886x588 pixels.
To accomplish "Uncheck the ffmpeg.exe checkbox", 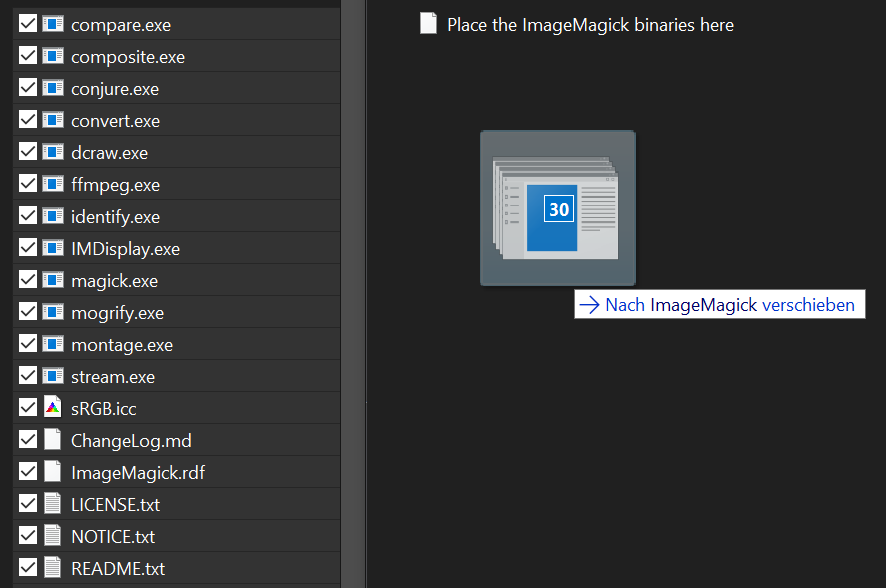I will 28,184.
